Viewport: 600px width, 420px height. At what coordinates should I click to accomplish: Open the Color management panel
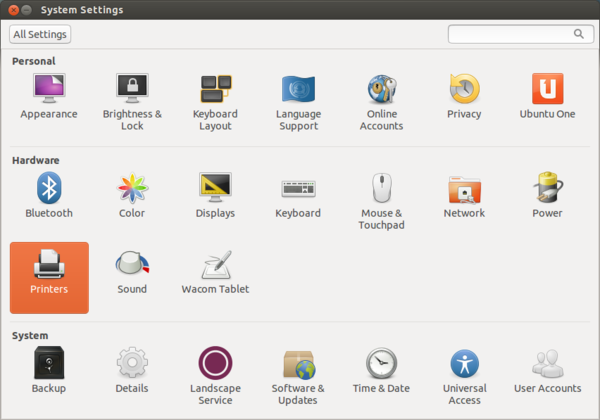tap(132, 195)
